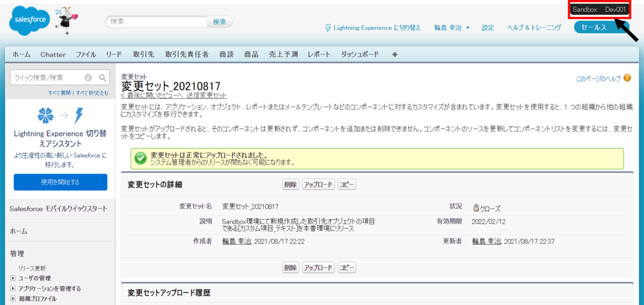Click the green checkmark success icon
644x305 pixels.
pyautogui.click(x=141, y=158)
